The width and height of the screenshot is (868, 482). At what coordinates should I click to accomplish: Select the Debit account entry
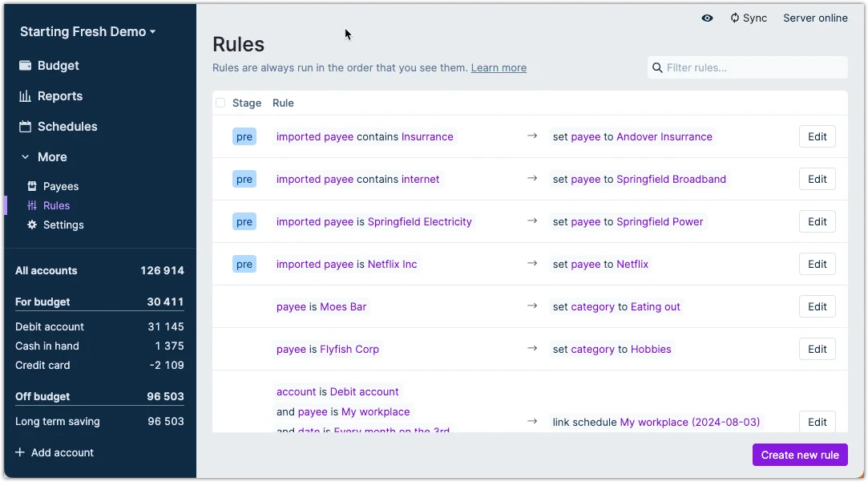50,326
